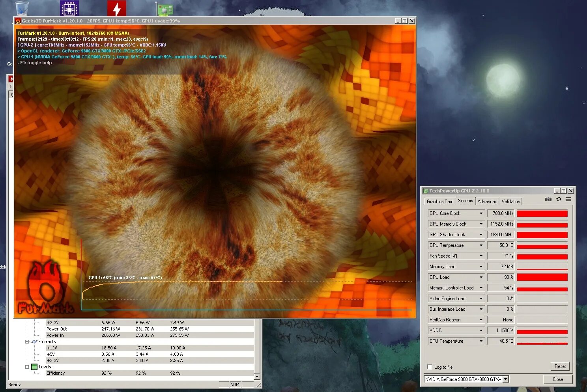The image size is (587, 392).
Task: Click the 1152.0 MHz memory clock value
Action: 501,224
